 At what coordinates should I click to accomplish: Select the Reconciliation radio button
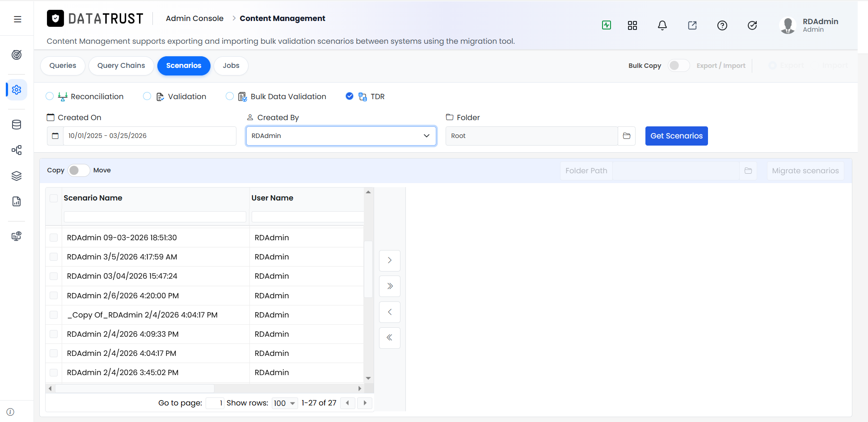(x=50, y=96)
